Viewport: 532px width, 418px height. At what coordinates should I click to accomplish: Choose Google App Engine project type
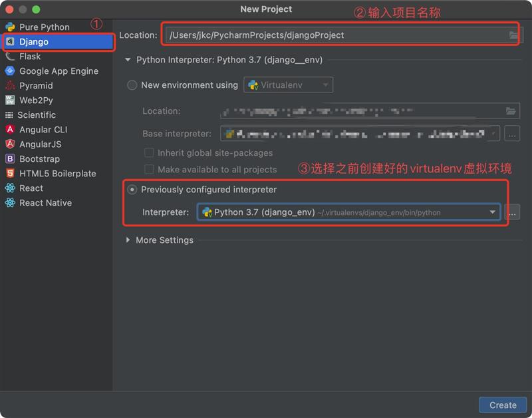point(59,71)
